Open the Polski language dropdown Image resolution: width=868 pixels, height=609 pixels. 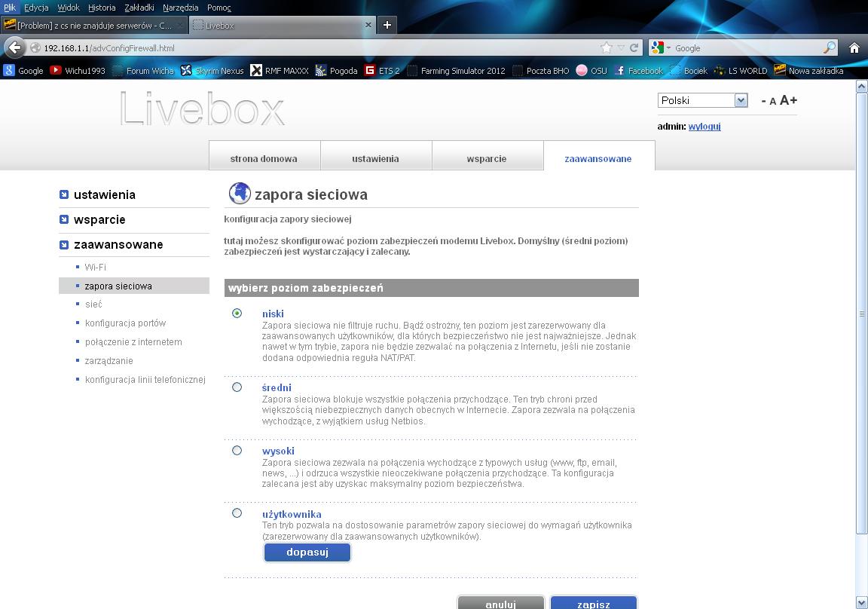tap(703, 100)
